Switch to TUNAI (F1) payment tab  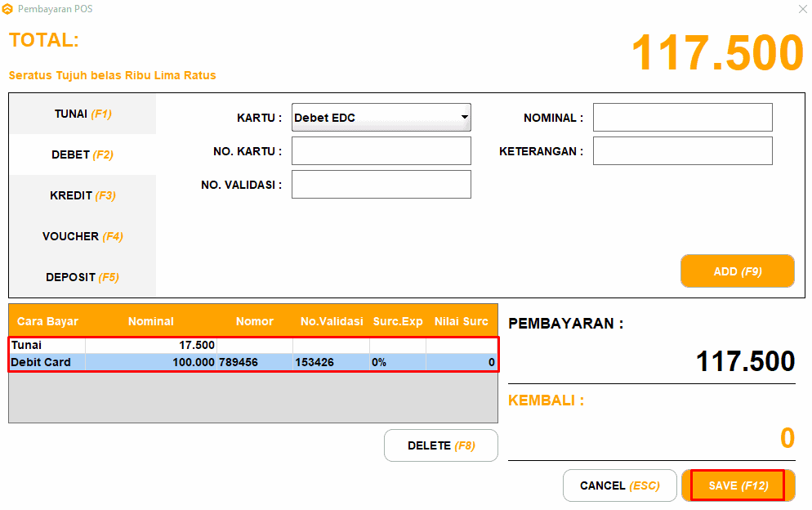click(83, 114)
